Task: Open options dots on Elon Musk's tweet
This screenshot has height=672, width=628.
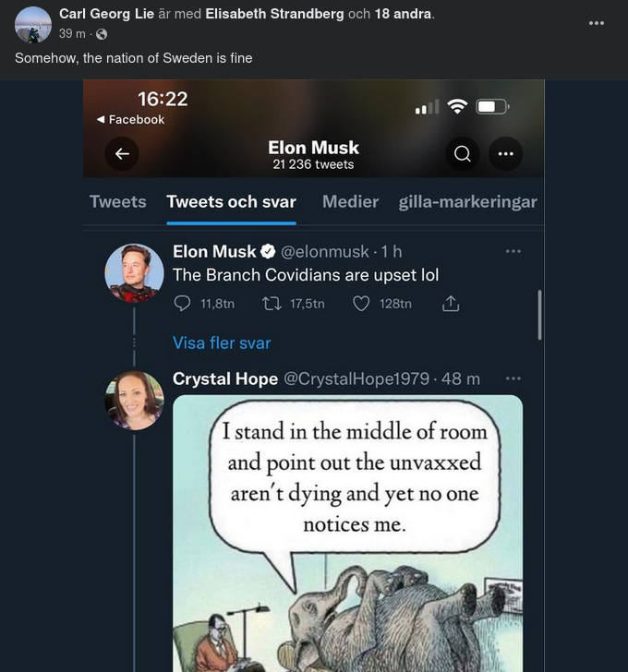Action: click(513, 251)
